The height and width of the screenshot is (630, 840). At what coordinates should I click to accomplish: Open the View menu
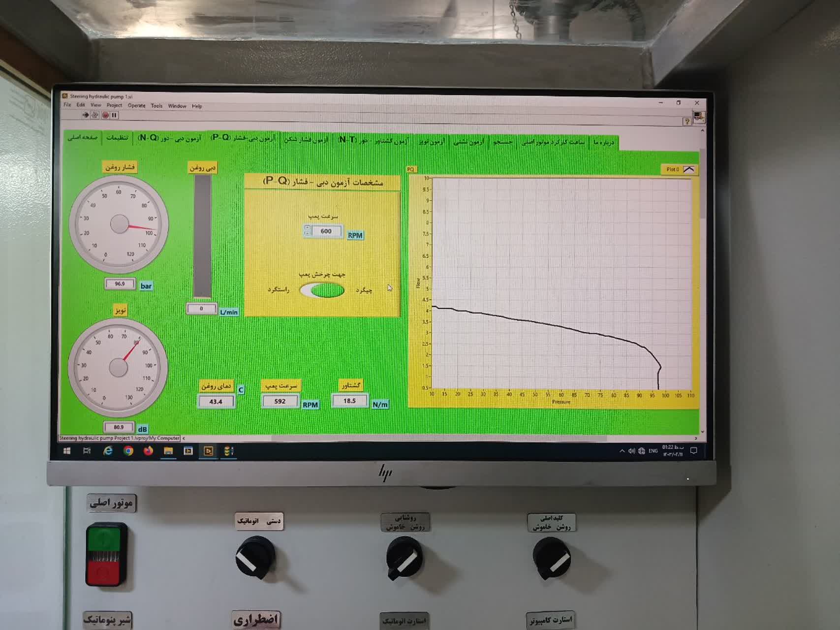tap(95, 105)
